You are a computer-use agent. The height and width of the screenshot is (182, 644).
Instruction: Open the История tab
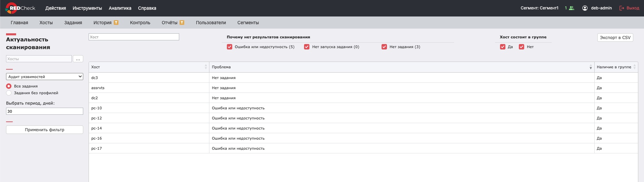pos(102,23)
